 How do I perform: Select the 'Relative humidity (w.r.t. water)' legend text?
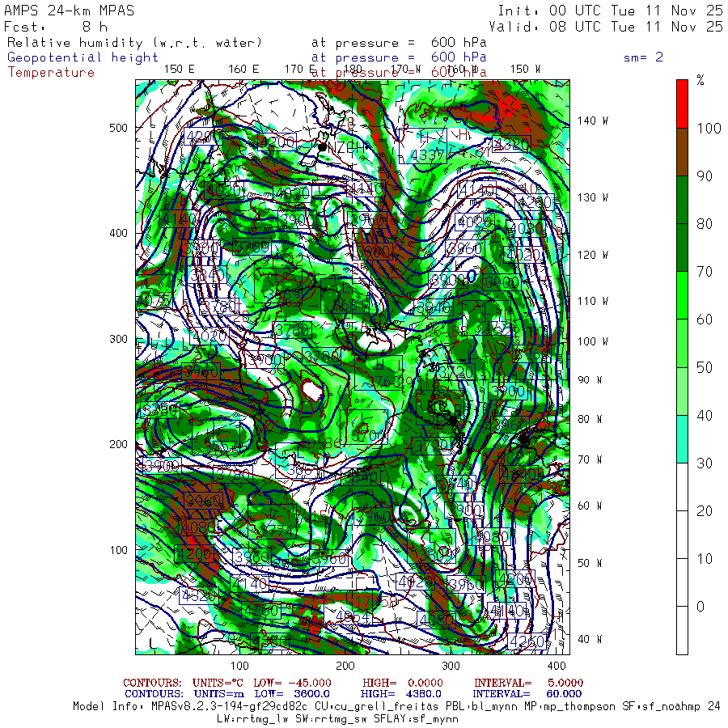134,43
